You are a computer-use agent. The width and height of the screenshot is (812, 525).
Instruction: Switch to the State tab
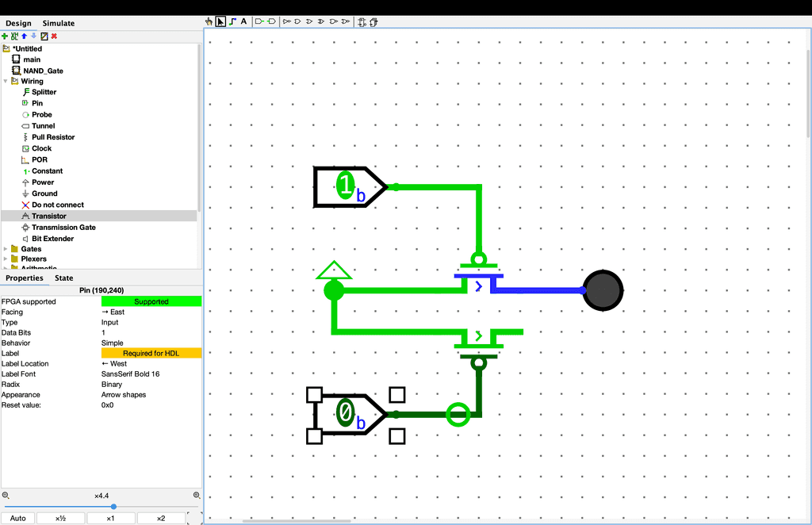(x=63, y=278)
